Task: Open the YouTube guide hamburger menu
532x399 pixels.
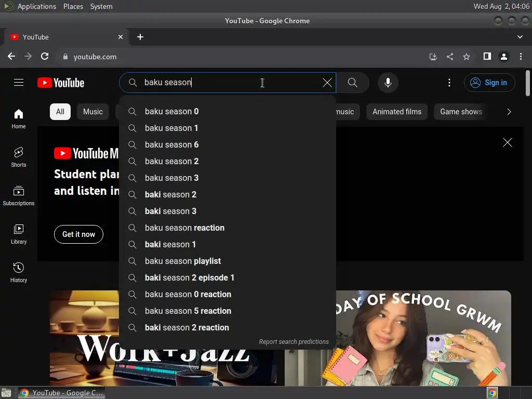Action: (x=19, y=83)
